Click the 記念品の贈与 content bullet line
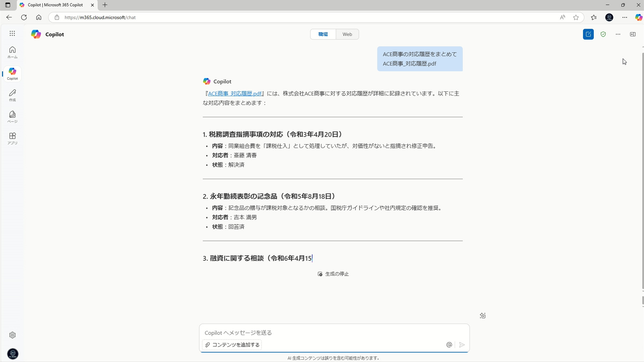Viewport: 644px width, 362px height. point(327,208)
